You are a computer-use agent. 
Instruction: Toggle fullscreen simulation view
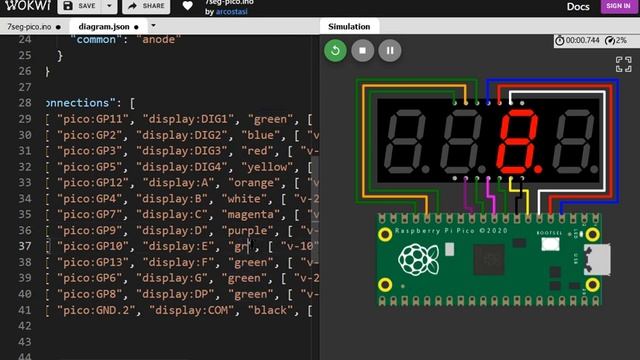623,64
